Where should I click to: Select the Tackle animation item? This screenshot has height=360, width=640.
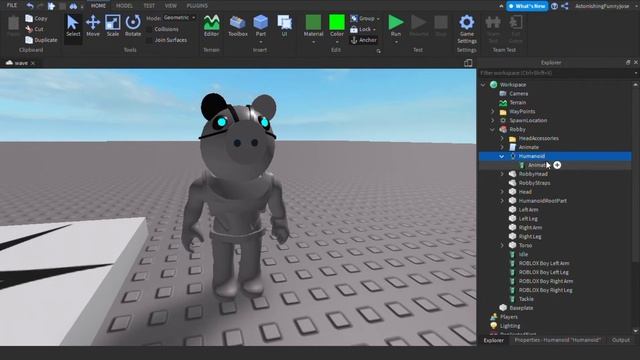pyautogui.click(x=526, y=299)
